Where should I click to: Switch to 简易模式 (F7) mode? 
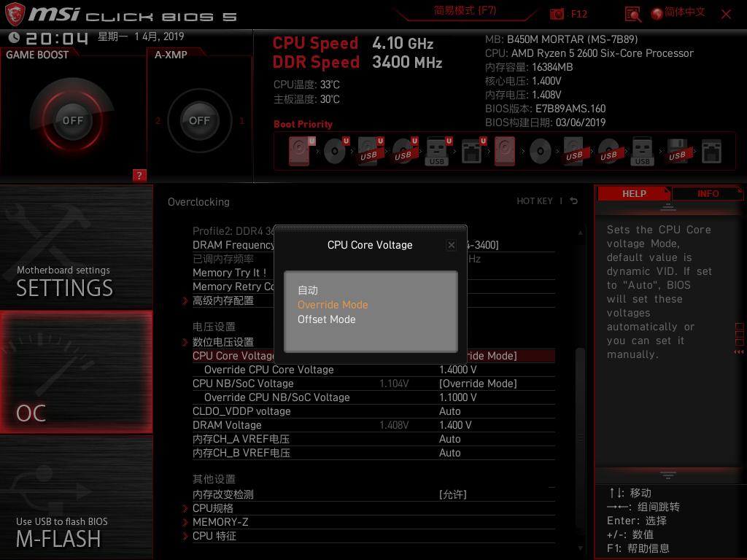(x=465, y=10)
